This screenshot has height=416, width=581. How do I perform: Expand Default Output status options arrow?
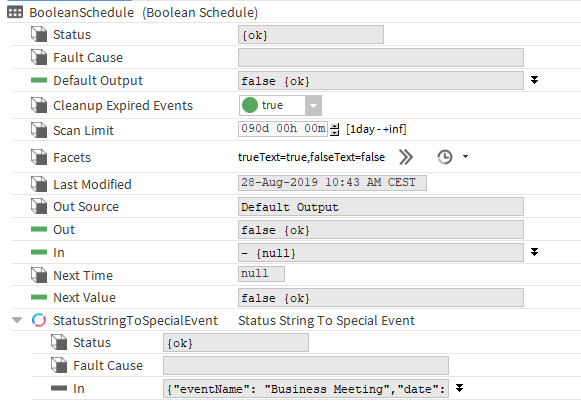tap(534, 80)
